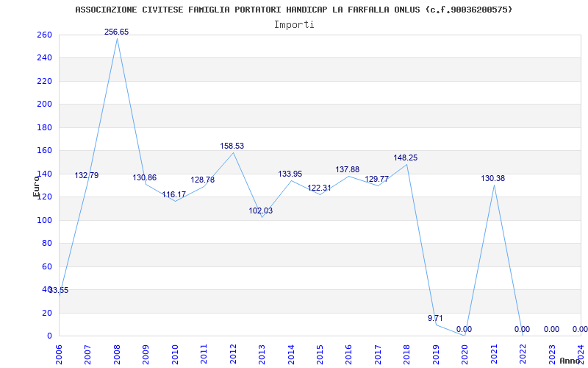Click the y-axis value 80

pyautogui.click(x=47, y=244)
